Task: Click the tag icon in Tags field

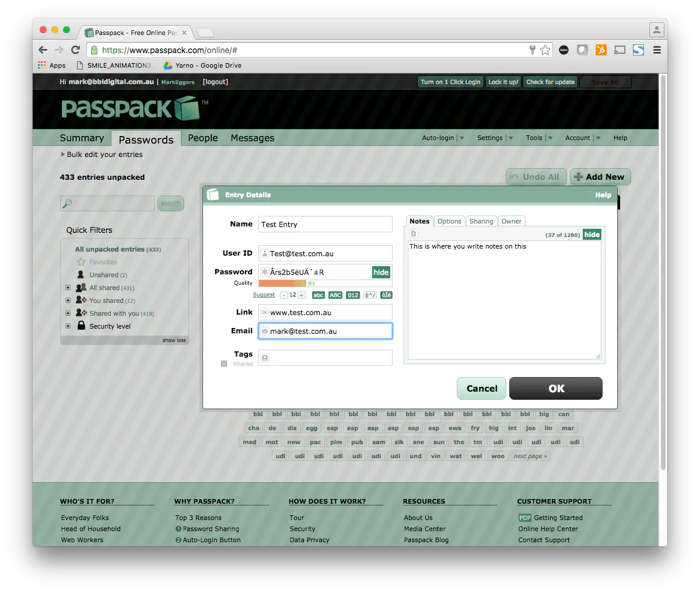Action: point(265,358)
